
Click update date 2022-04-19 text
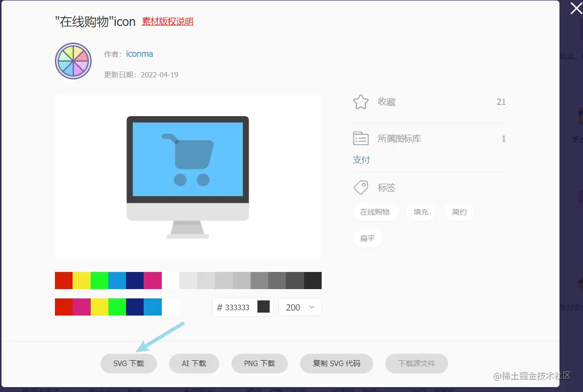[159, 74]
